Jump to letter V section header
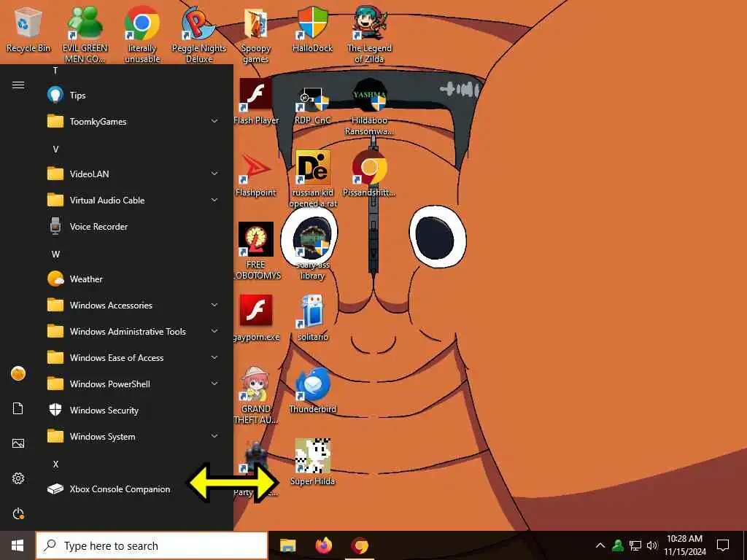The height and width of the screenshot is (560, 747). coord(55,149)
